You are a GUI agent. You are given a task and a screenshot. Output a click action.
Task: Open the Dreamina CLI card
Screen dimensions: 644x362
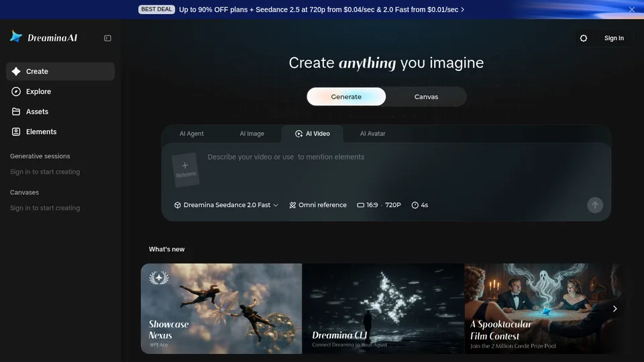pyautogui.click(x=383, y=308)
